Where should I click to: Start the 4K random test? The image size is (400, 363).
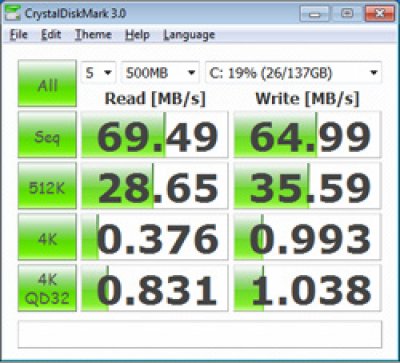(x=47, y=237)
